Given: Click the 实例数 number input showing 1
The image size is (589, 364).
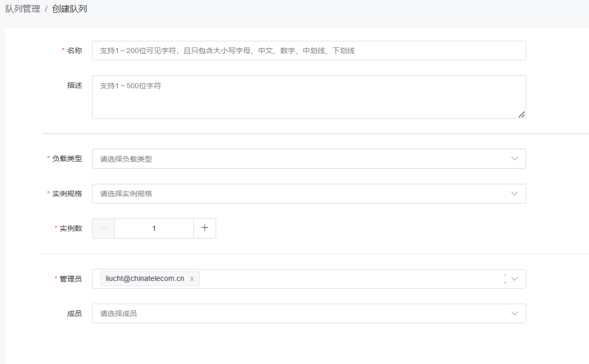Looking at the screenshot, I should [154, 229].
